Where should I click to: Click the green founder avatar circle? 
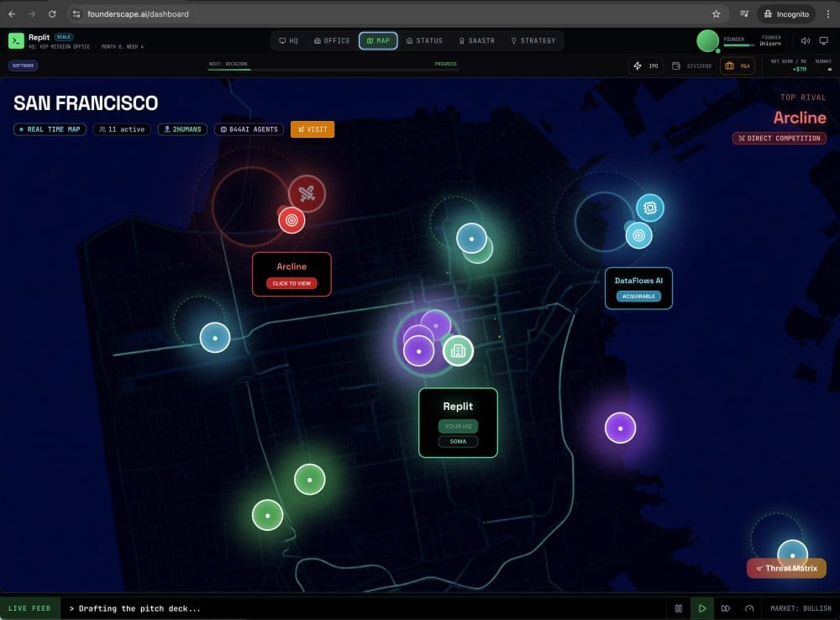coord(707,40)
